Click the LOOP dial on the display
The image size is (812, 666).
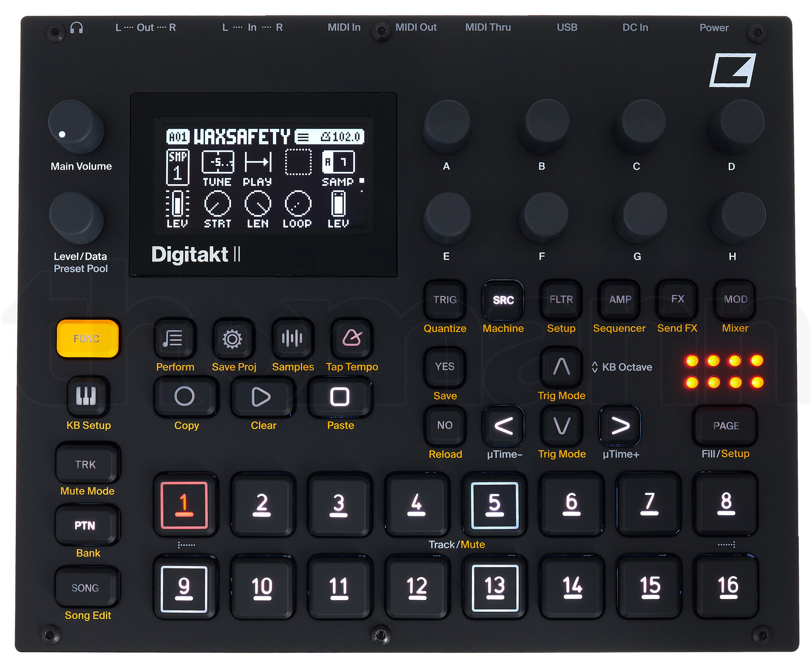click(297, 210)
